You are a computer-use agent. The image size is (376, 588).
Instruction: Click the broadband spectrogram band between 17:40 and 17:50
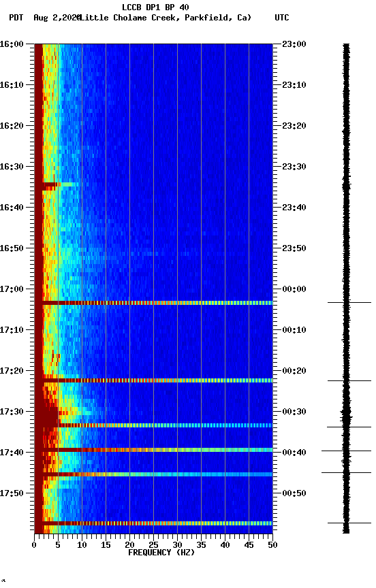point(153,474)
